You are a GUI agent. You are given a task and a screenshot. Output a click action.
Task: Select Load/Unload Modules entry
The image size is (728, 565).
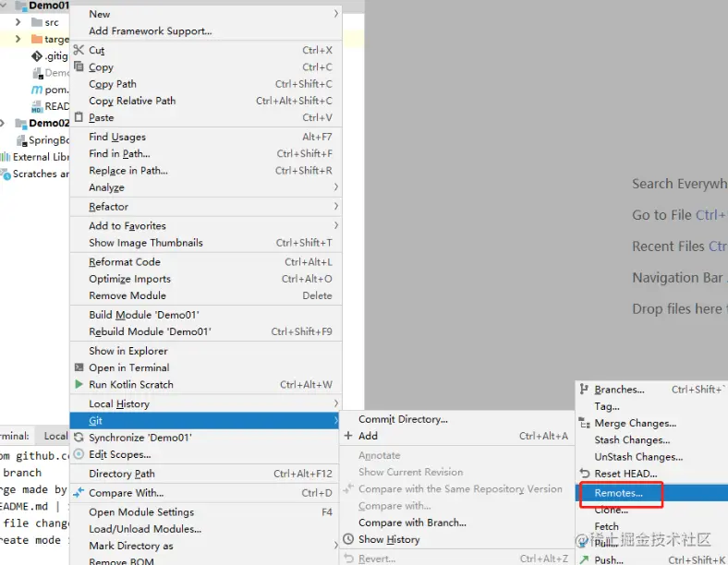point(206,529)
